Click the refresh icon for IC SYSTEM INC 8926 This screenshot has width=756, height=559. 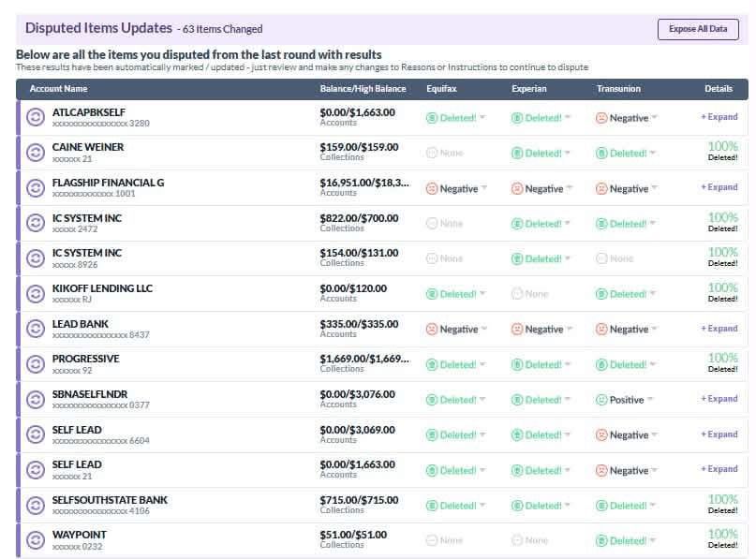[x=36, y=258]
